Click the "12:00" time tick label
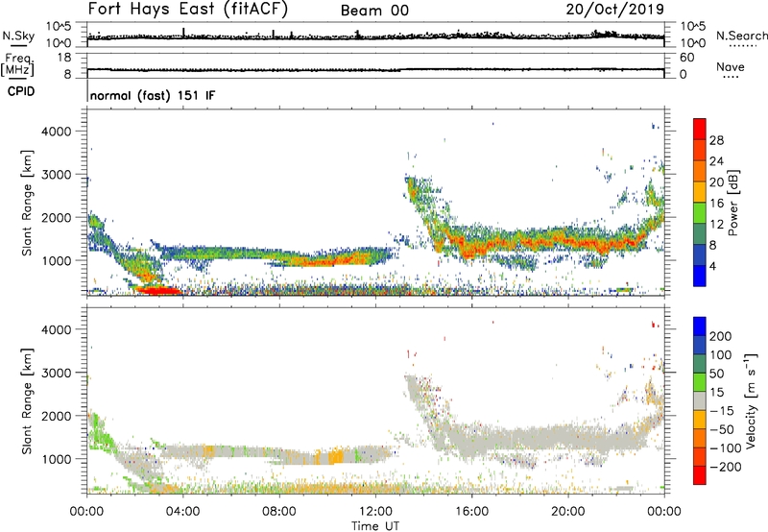Screen dimensions: 768x532 click(x=375, y=512)
